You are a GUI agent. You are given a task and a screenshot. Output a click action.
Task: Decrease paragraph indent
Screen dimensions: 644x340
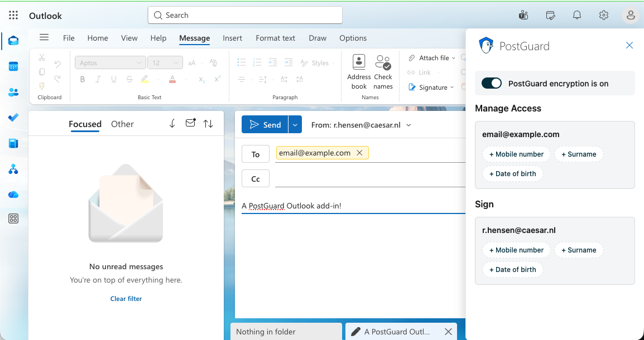(x=273, y=62)
